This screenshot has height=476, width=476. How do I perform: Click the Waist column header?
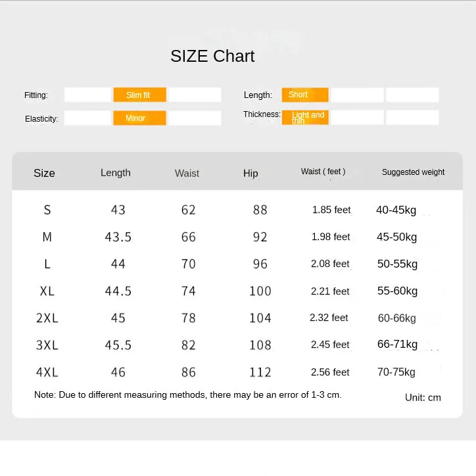187,173
